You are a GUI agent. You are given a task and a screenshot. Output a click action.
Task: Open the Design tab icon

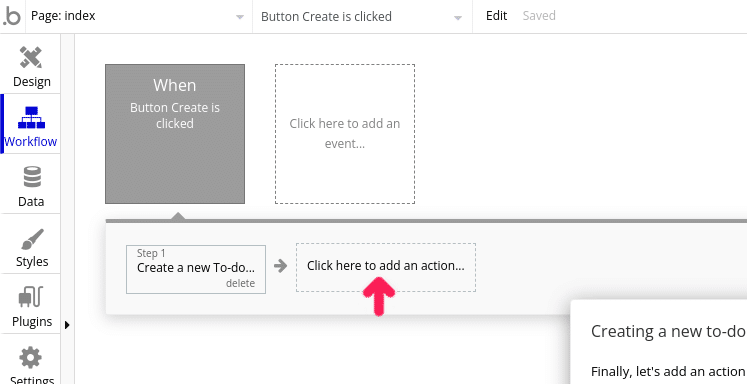tap(31, 57)
